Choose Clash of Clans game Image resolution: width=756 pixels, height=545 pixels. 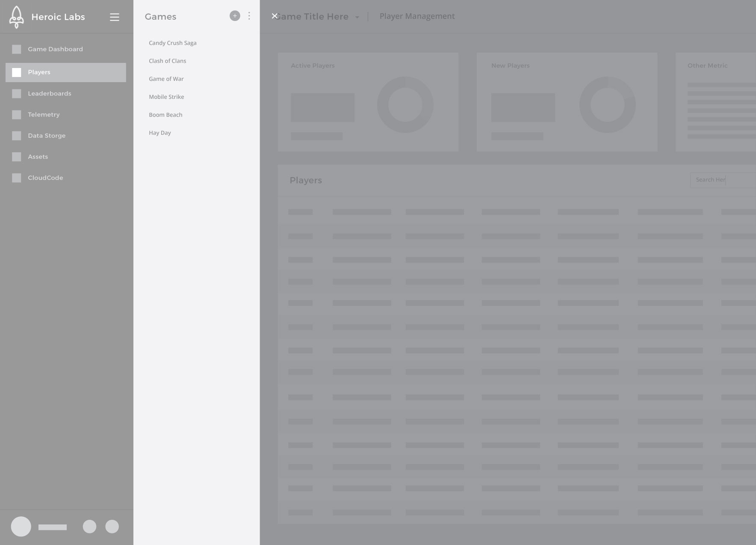click(168, 61)
